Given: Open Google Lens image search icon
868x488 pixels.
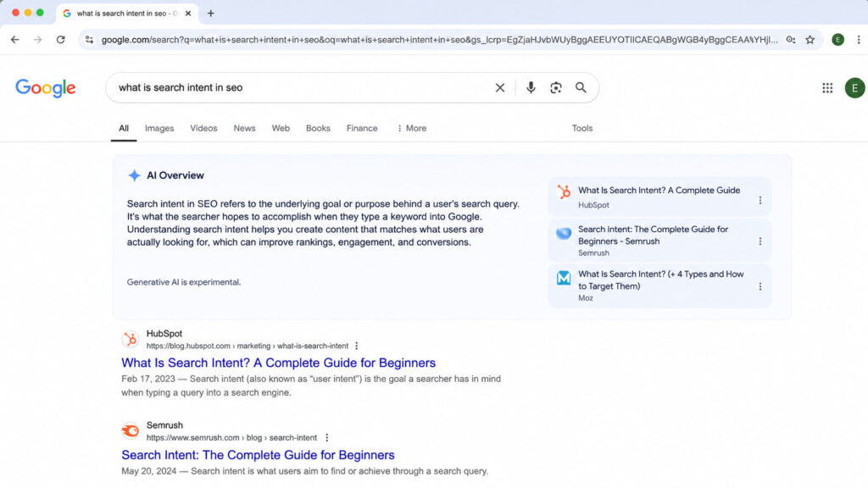Looking at the screenshot, I should click(x=556, y=87).
